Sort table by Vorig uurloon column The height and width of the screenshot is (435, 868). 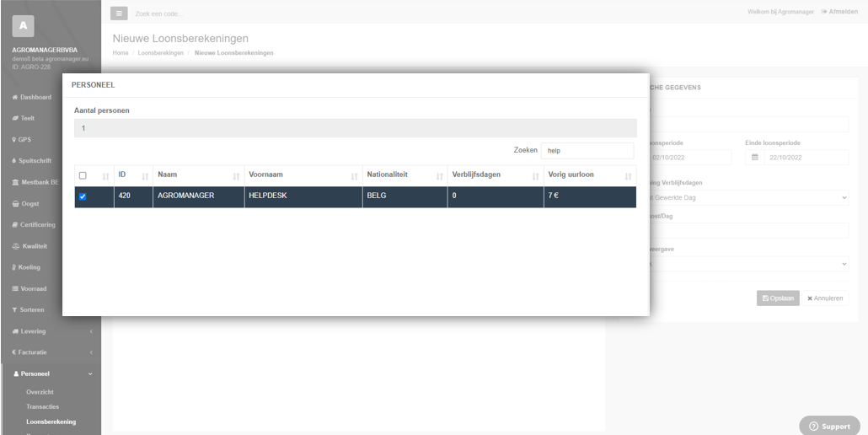tap(590, 175)
